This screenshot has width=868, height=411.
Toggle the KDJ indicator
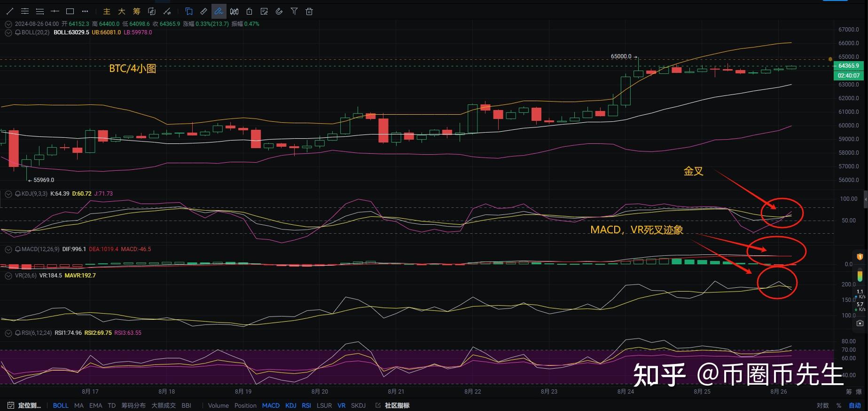point(291,405)
